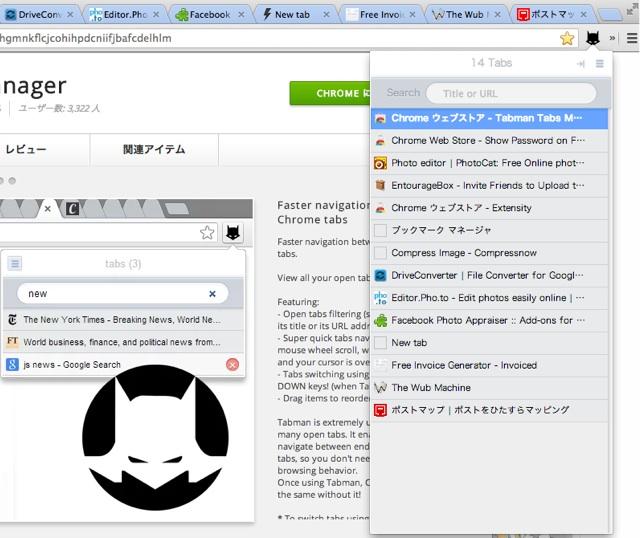This screenshot has width=640, height=538.
Task: Click the address bar URL text
Action: (86, 38)
